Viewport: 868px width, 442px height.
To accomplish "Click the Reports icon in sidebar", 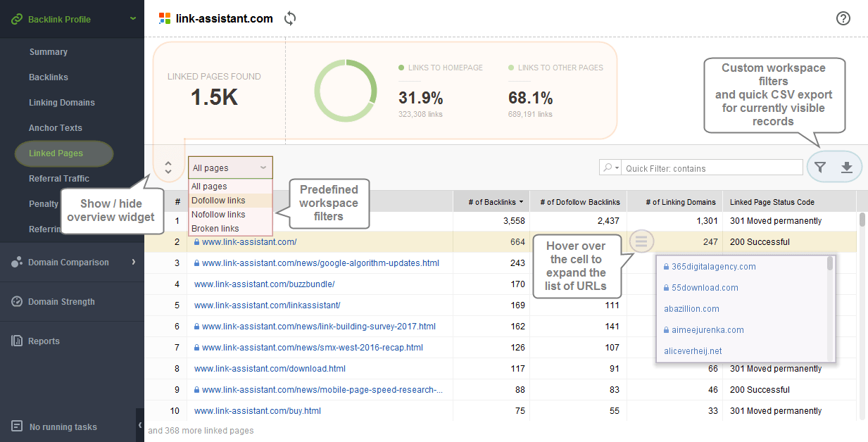I will click(17, 341).
